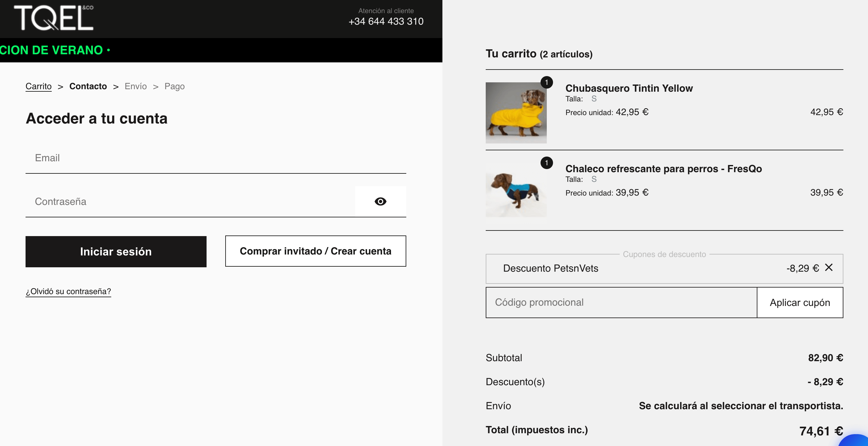Click the 42,95 € line total

[827, 112]
